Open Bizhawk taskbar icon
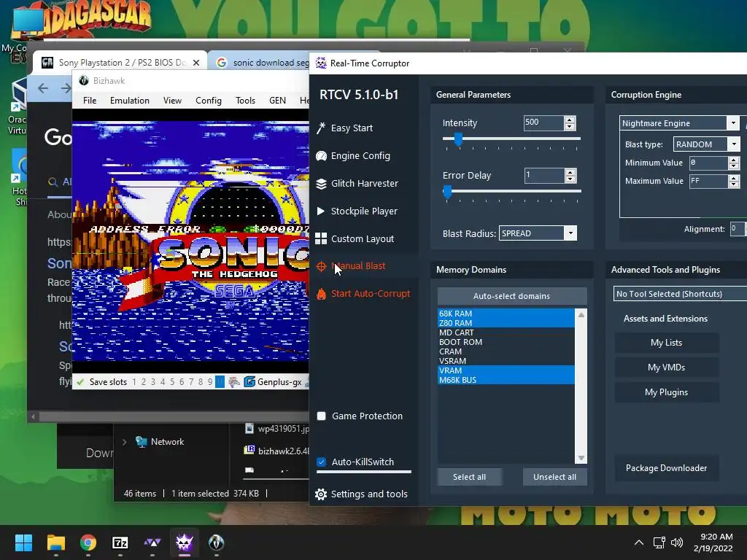747x560 pixels. 216,542
